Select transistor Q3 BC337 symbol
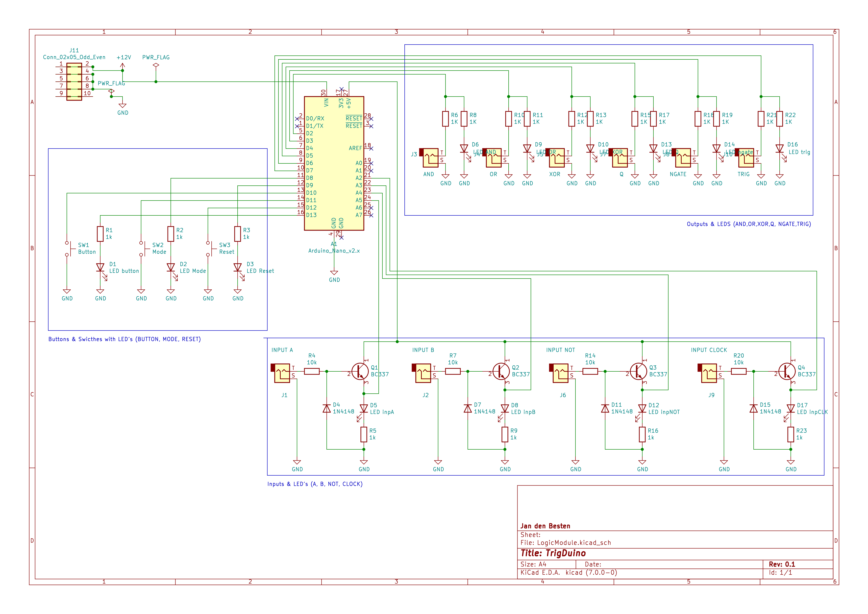The image size is (868, 614). pos(639,371)
